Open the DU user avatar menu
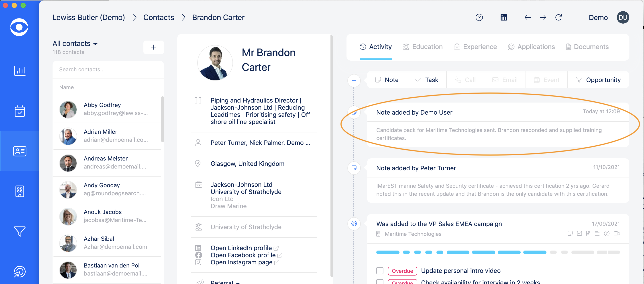The width and height of the screenshot is (644, 284). [623, 18]
